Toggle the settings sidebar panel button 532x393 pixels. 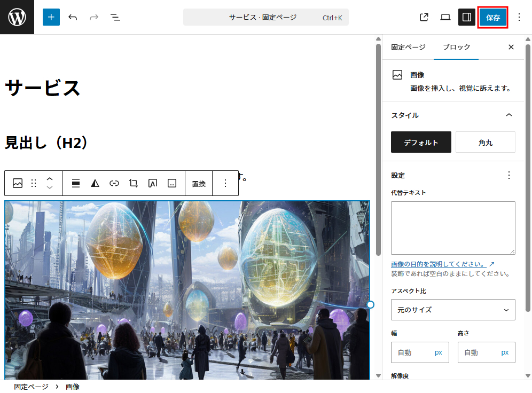(x=466, y=17)
